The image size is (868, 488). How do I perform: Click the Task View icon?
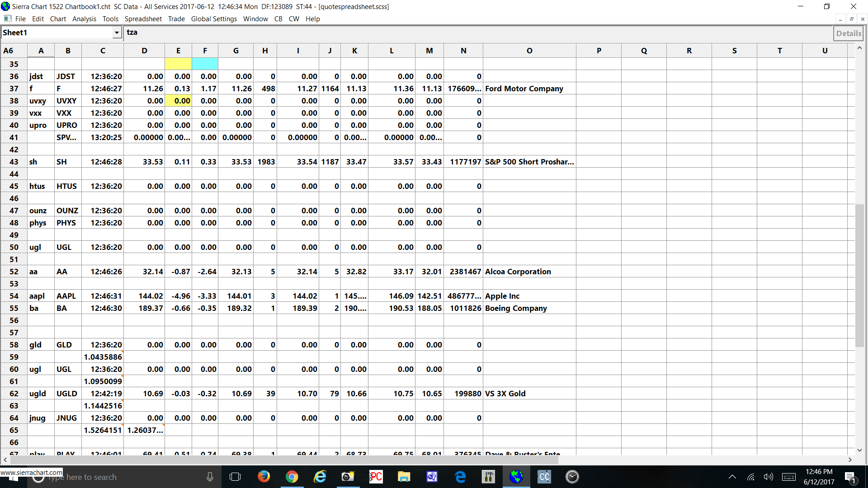pos(235,477)
